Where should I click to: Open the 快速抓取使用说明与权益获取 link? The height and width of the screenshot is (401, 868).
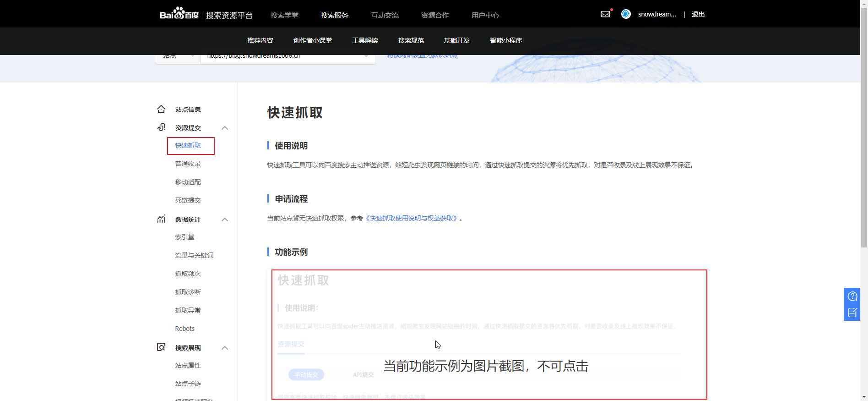click(x=413, y=218)
